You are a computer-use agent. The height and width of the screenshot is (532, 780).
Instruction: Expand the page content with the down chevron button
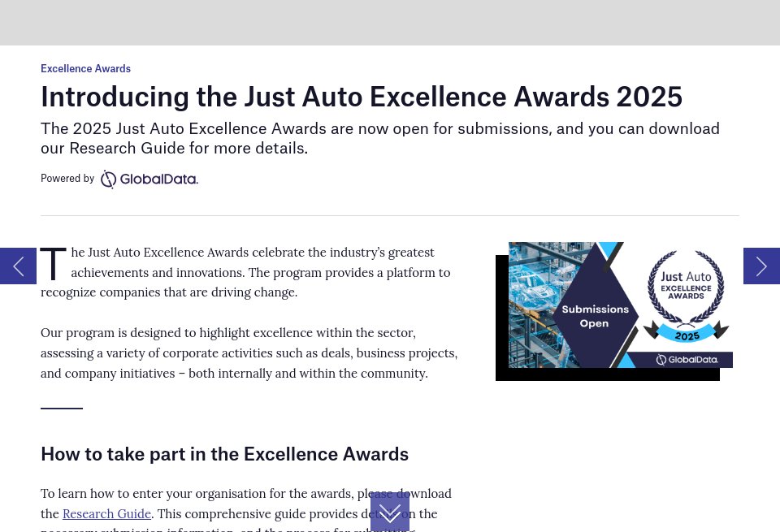(390, 513)
